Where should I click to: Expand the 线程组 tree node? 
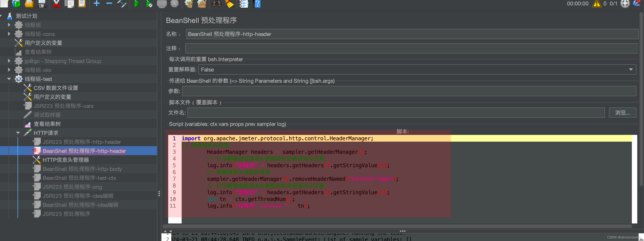(9, 25)
